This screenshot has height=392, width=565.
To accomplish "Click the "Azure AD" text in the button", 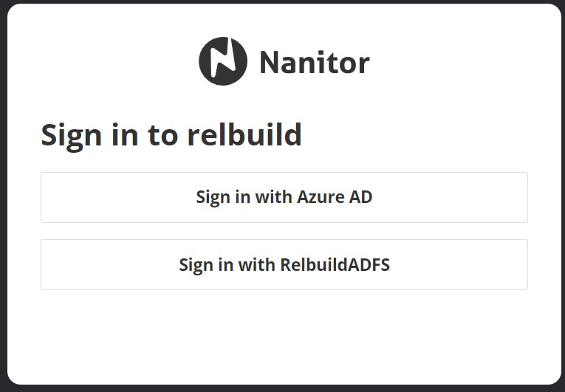I will click(x=335, y=197).
